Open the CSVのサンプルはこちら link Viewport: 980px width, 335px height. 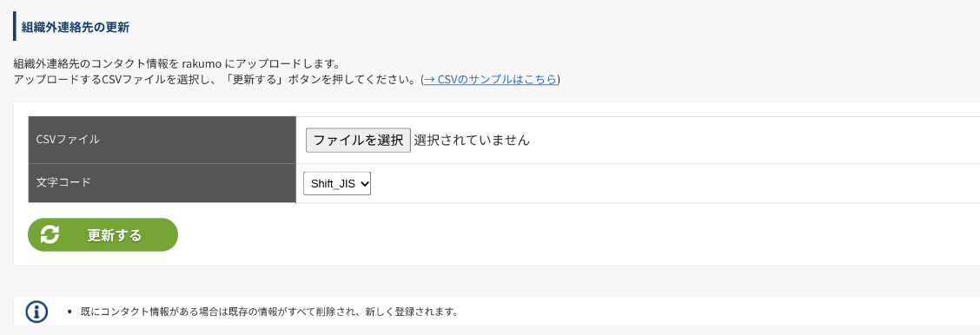coord(490,79)
